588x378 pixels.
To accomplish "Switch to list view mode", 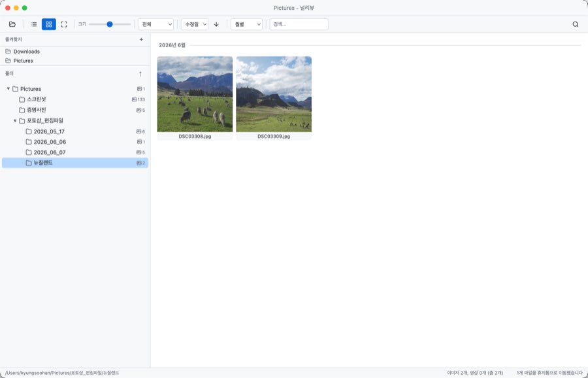I will tap(34, 24).
